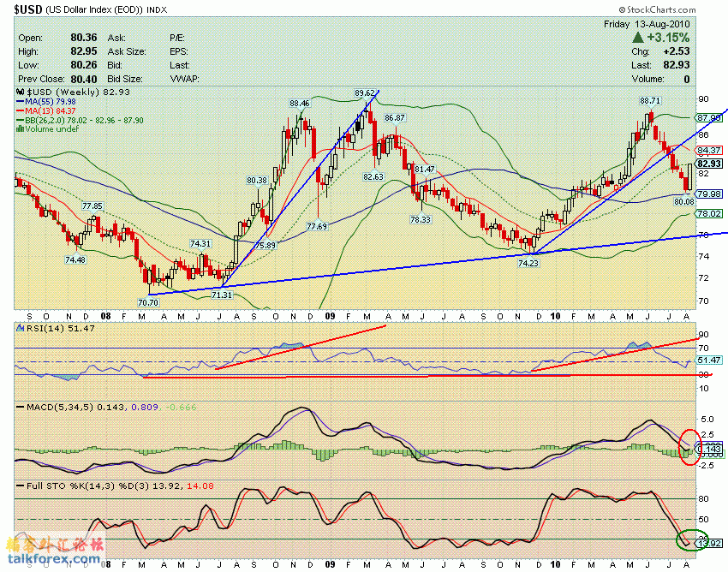Click the Open value 80.36
Image resolution: width=728 pixels, height=572 pixels.
point(84,38)
